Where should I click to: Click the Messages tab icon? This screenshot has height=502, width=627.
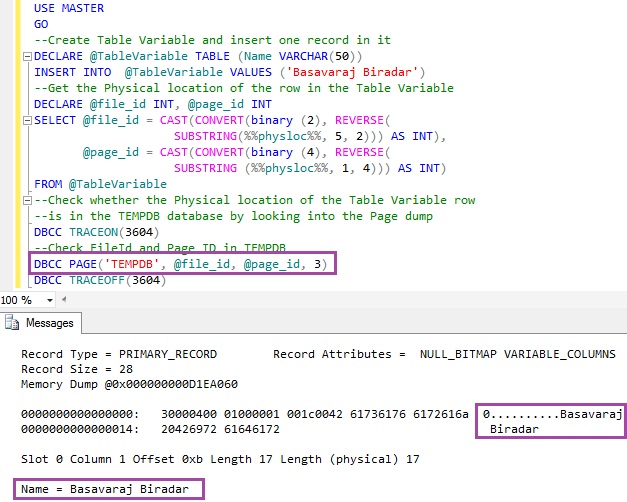click(12, 323)
